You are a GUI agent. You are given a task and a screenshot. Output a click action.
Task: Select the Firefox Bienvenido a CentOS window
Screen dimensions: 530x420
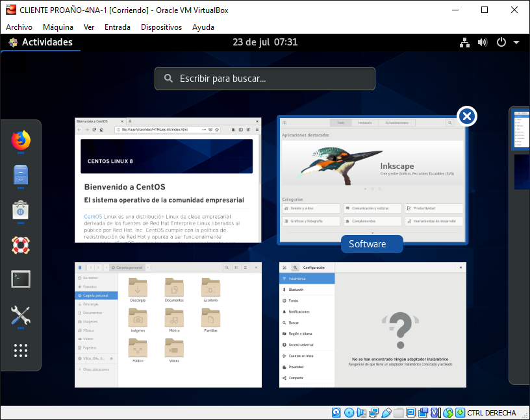168,180
